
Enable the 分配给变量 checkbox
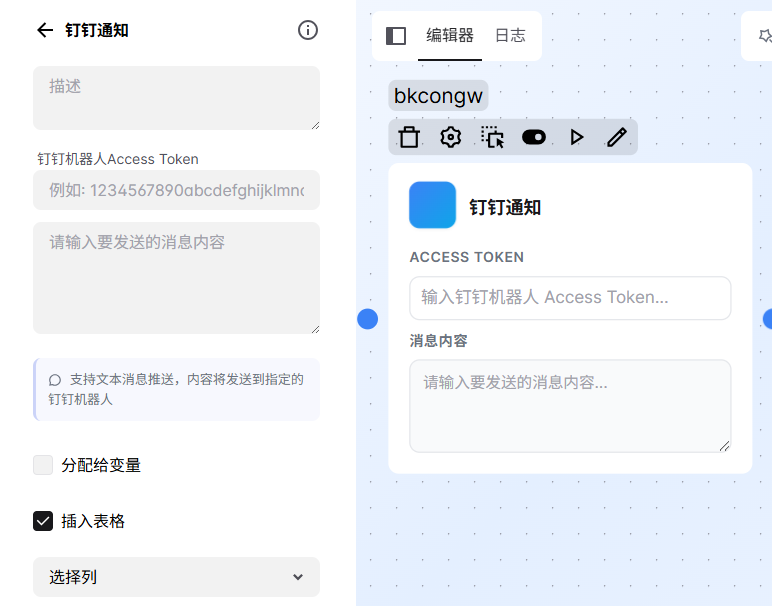pyautogui.click(x=43, y=465)
